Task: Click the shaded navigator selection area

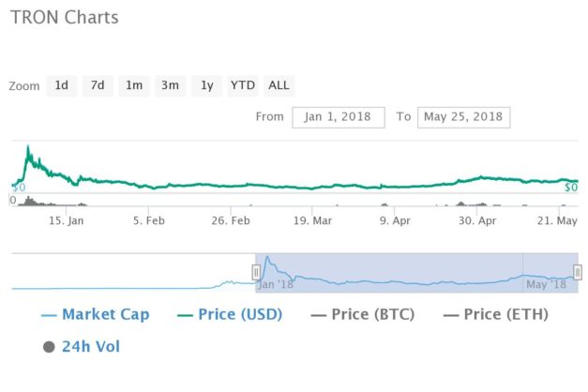Action: 416,273
